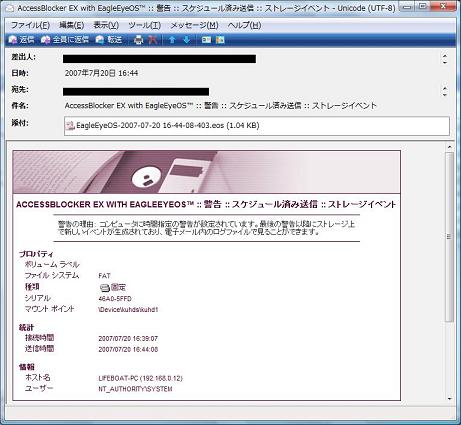The image size is (461, 425).
Task: Delete the message with red X icon
Action: click(153, 40)
